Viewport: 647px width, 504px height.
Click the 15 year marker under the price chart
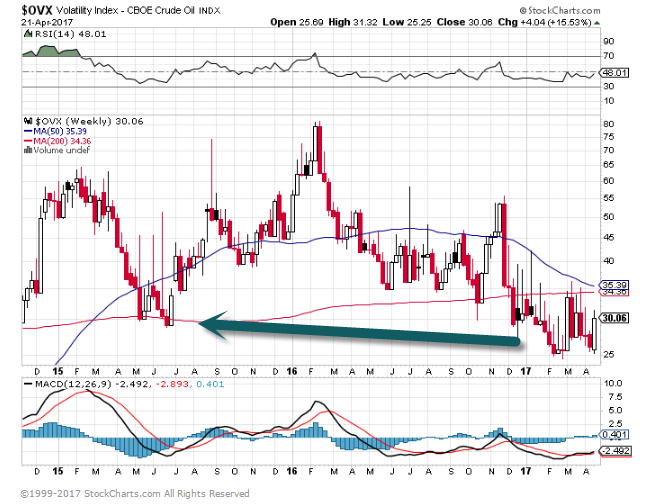tap(58, 371)
